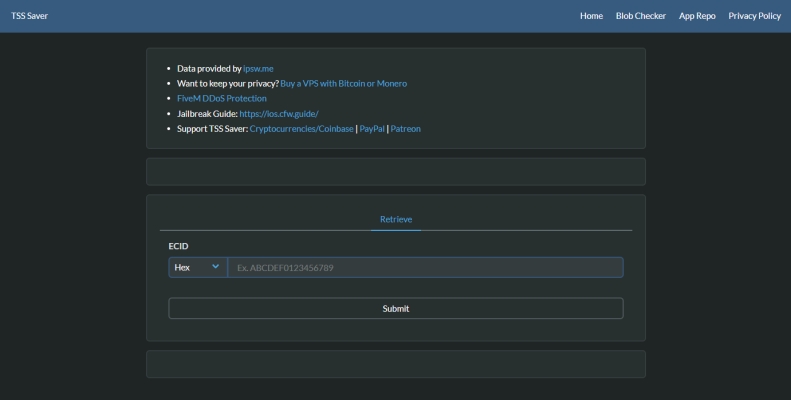Click the ECID field label
Viewport: 791px width, 400px height.
[178, 246]
